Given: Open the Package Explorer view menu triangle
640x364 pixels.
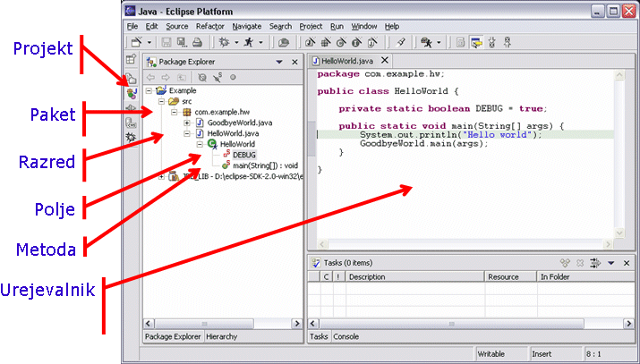Looking at the screenshot, I should click(x=279, y=62).
